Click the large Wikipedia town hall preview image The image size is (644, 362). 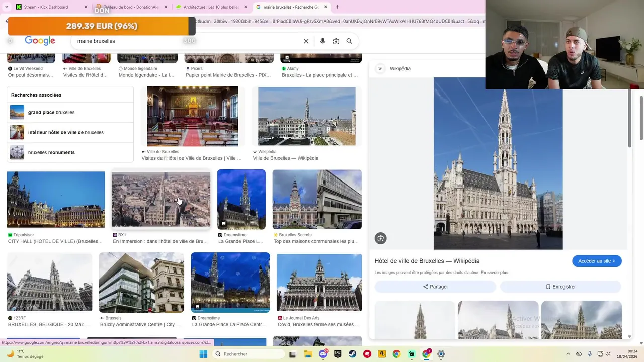498,163
